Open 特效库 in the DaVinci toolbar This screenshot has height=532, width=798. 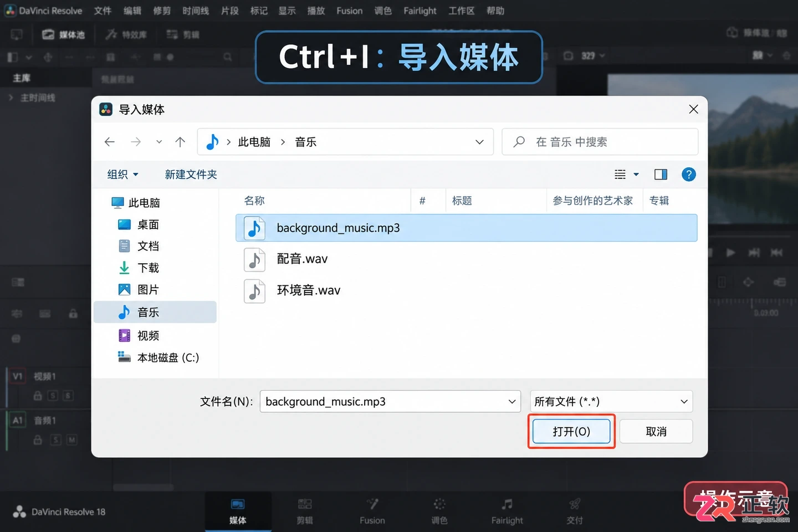pyautogui.click(x=126, y=35)
